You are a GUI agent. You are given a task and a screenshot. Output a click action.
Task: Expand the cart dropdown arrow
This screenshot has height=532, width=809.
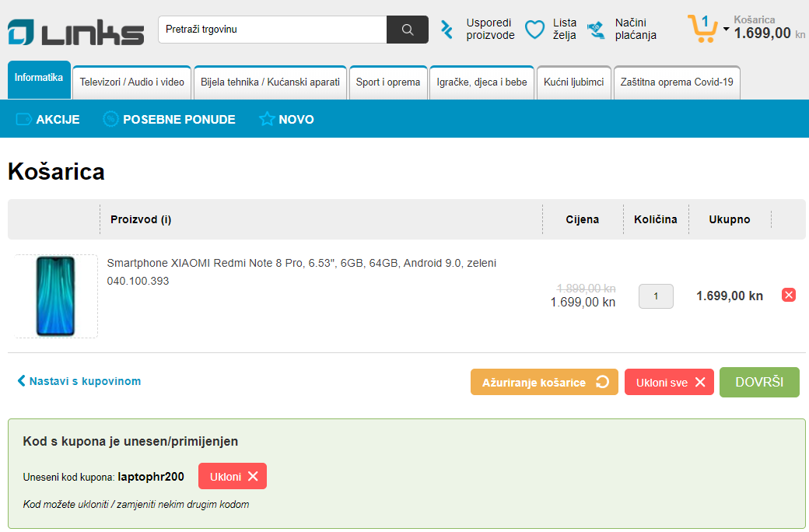(727, 30)
